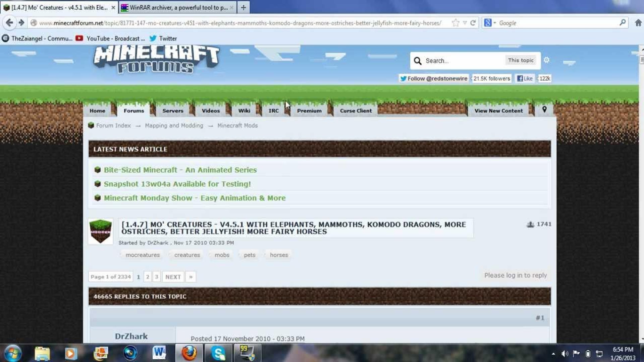Go to Minecraft Mods breadcrumb

(237, 125)
